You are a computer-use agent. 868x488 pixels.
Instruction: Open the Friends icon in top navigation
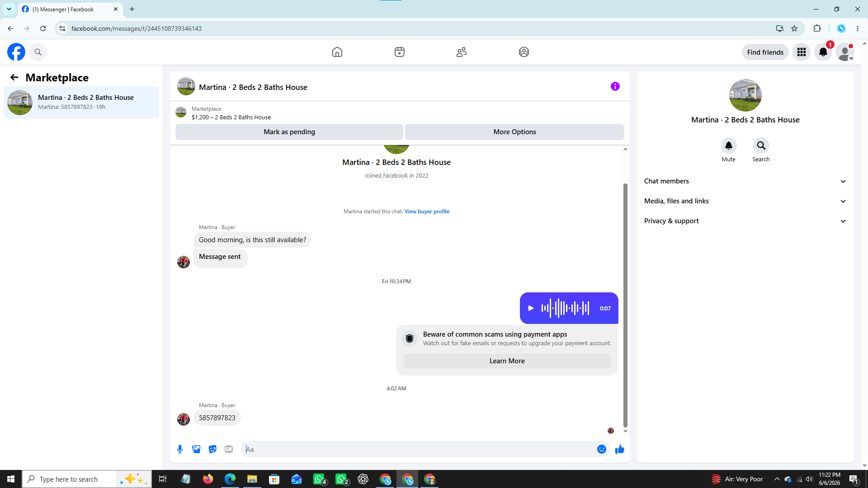462,52
